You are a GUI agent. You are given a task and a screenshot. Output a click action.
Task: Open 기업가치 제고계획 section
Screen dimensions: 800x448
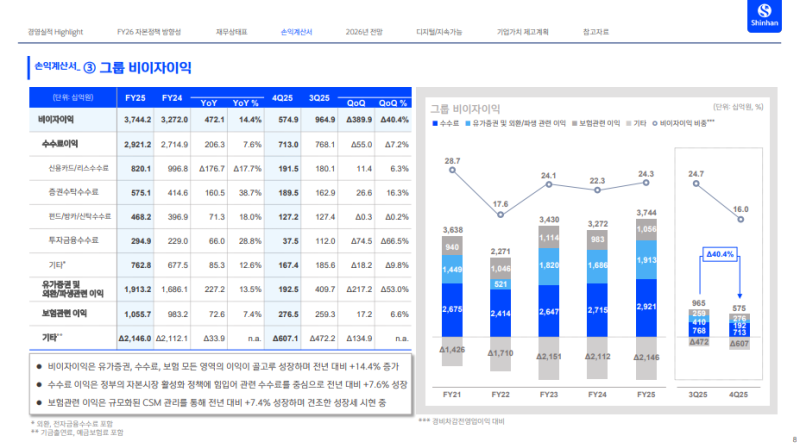click(x=523, y=32)
